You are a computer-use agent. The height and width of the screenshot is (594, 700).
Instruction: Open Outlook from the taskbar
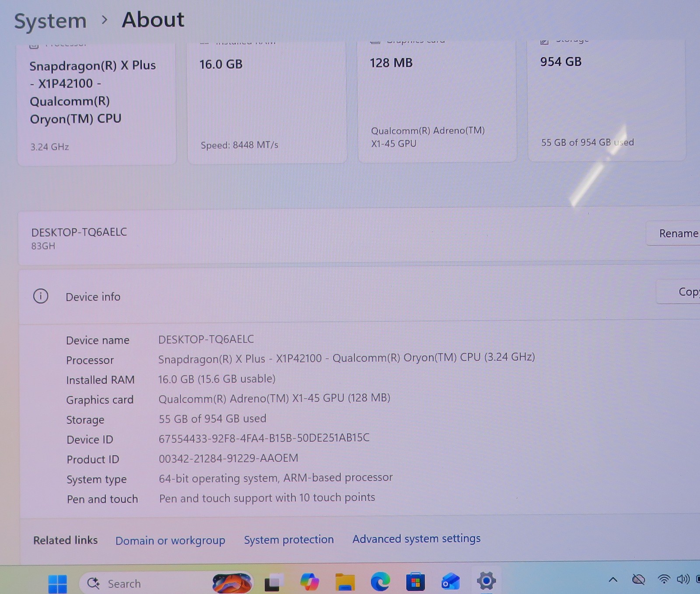[451, 582]
